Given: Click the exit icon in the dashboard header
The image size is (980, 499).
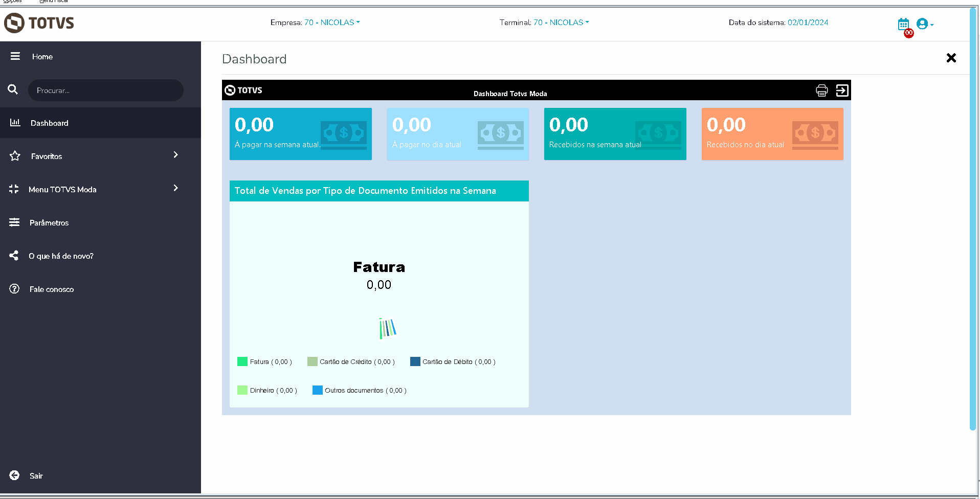Looking at the screenshot, I should coord(842,90).
